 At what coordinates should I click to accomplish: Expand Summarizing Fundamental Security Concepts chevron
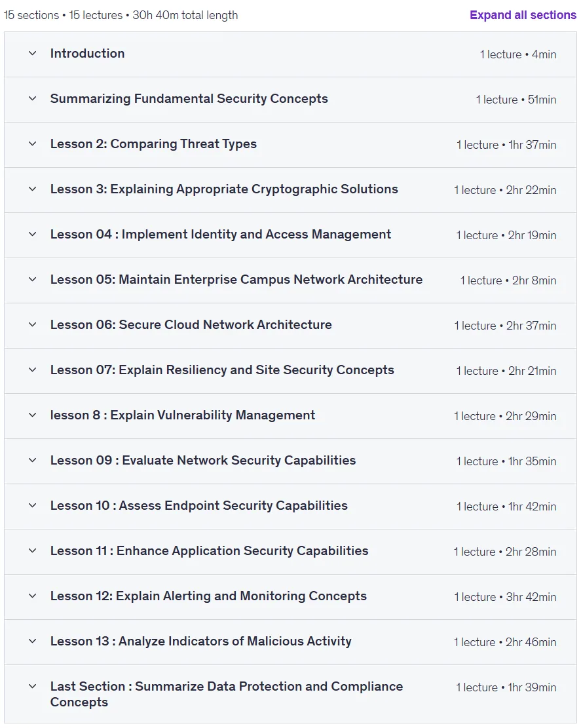pos(33,98)
